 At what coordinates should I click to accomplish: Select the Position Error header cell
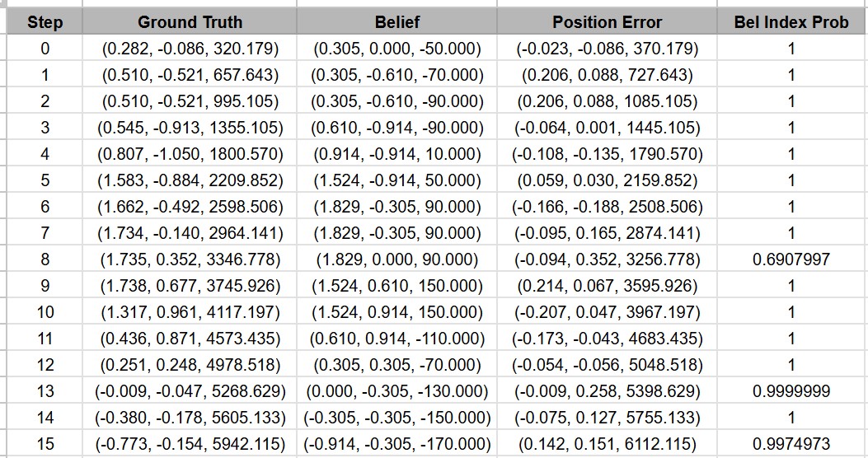608,22
